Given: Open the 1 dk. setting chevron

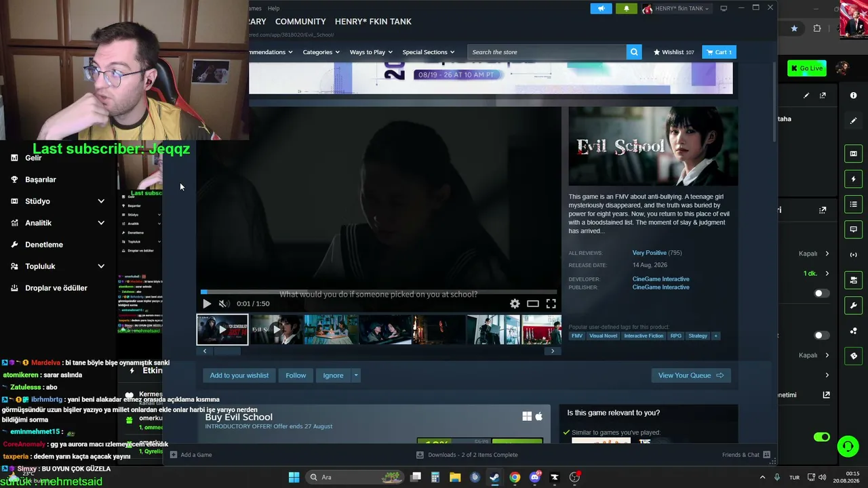Looking at the screenshot, I should pyautogui.click(x=827, y=273).
